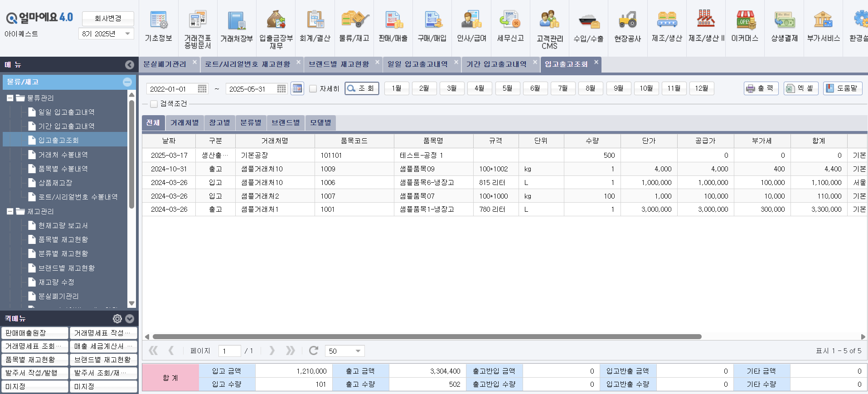Filter by 3월 month button
The image size is (868, 394).
pyautogui.click(x=451, y=88)
